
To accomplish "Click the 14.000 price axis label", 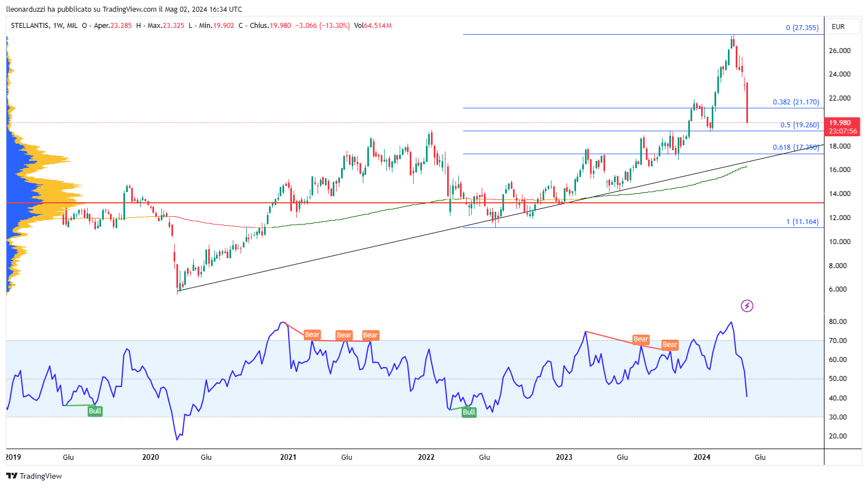I will 840,193.
